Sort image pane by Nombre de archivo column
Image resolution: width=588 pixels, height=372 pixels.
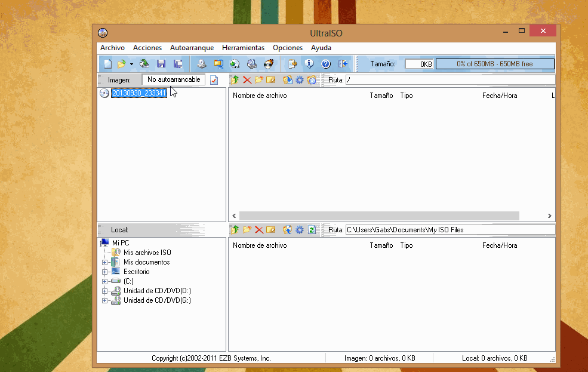[260, 96]
